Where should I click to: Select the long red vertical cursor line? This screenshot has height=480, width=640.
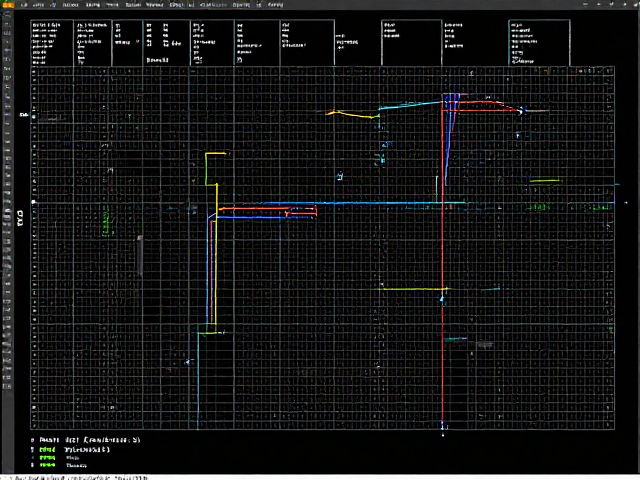[442, 261]
